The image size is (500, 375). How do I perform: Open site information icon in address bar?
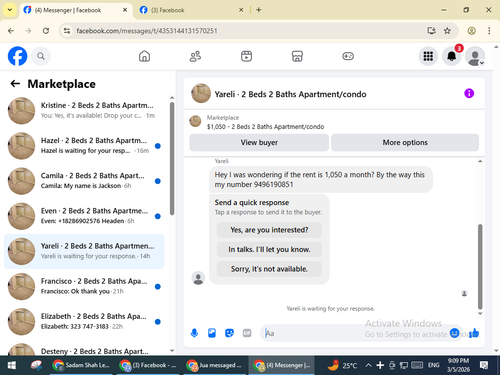click(x=67, y=31)
